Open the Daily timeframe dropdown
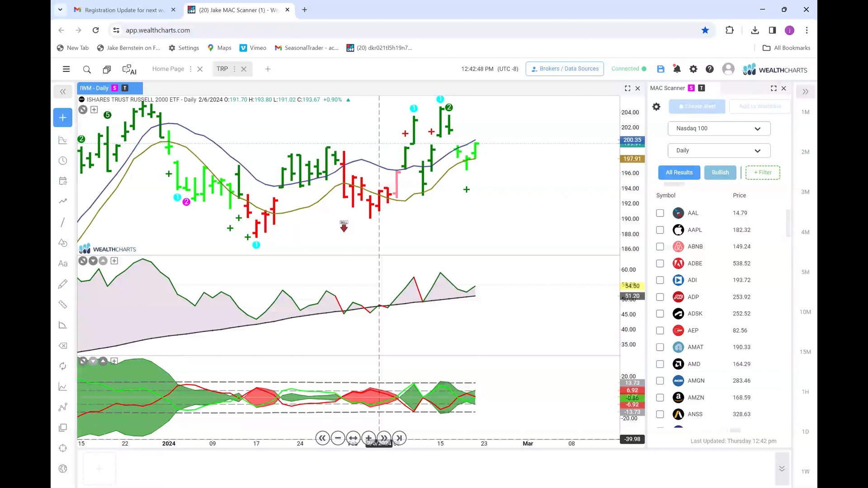 (719, 150)
